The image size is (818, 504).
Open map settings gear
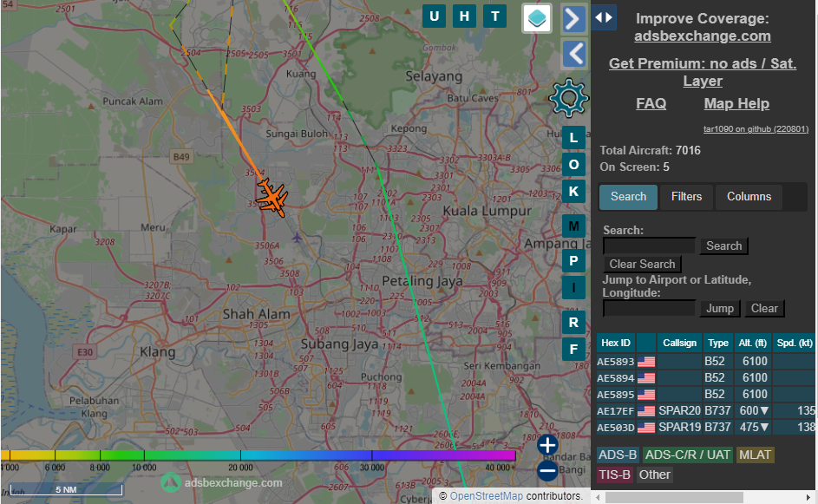(x=569, y=97)
